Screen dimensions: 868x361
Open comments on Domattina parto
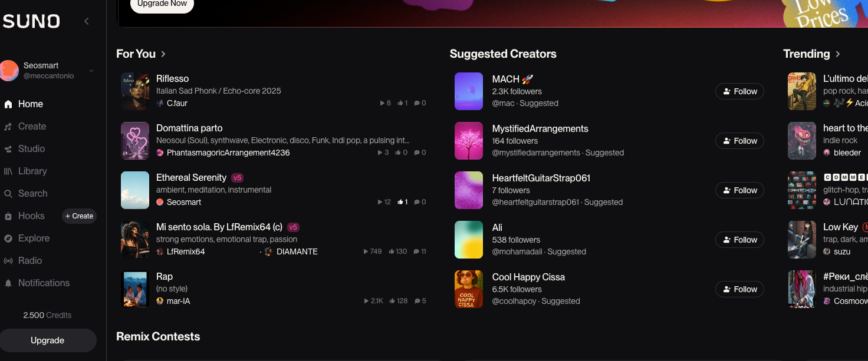417,153
